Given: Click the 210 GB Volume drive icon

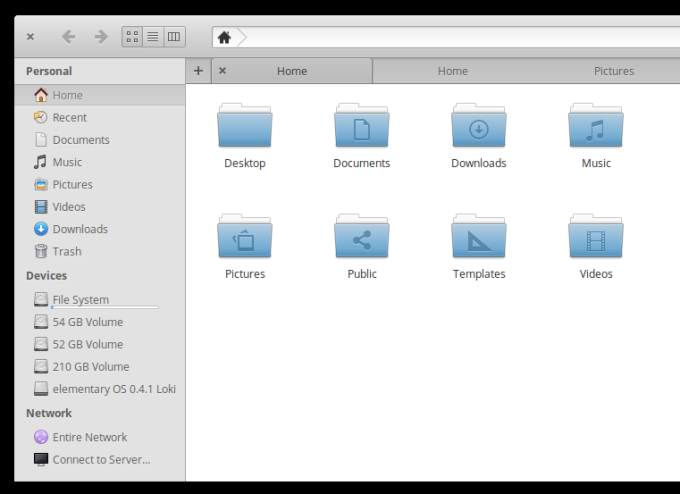Looking at the screenshot, I should [x=41, y=367].
